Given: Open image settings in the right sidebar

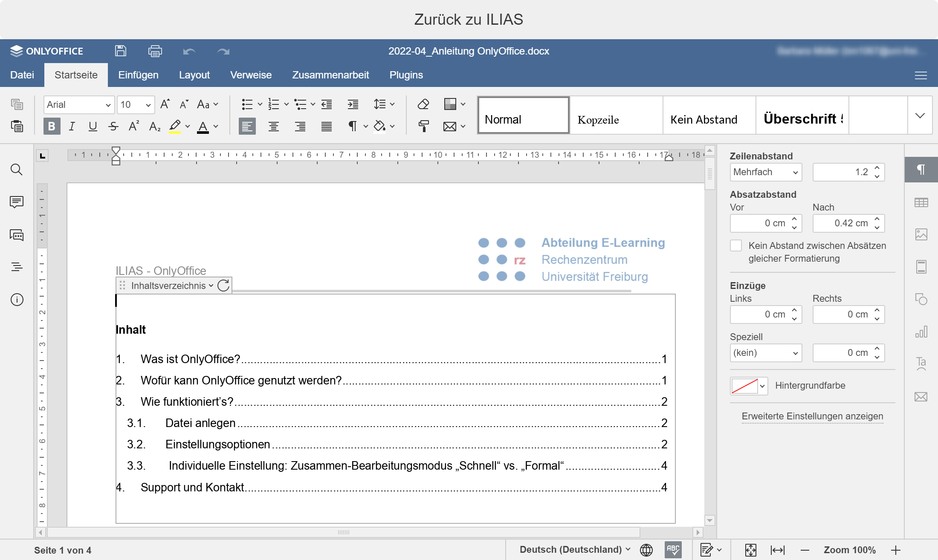Looking at the screenshot, I should pyautogui.click(x=921, y=234).
